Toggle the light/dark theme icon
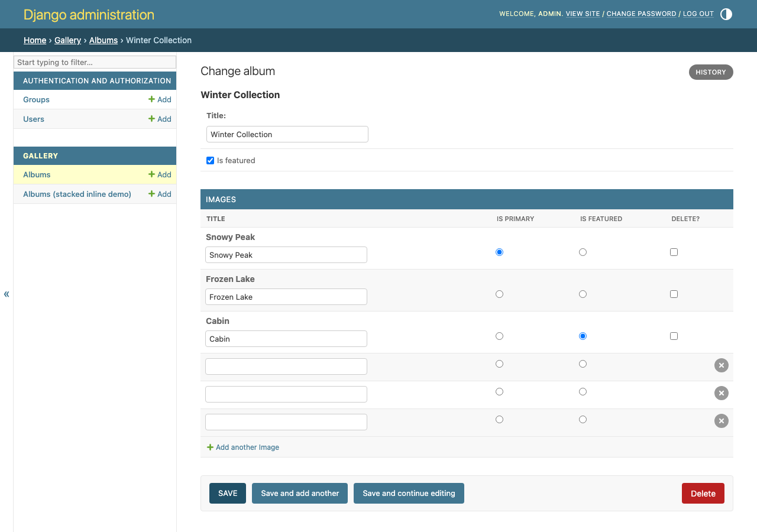 (x=726, y=14)
